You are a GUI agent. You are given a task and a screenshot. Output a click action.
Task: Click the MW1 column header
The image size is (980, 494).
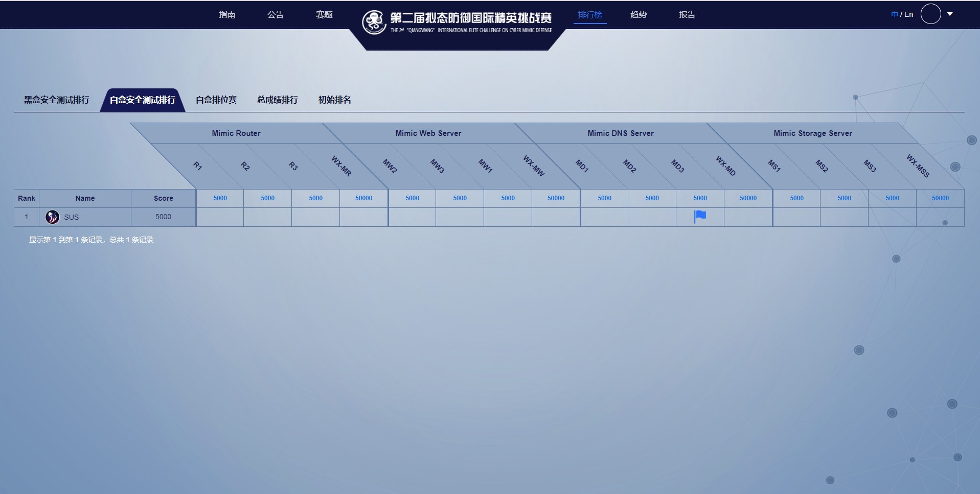[485, 166]
